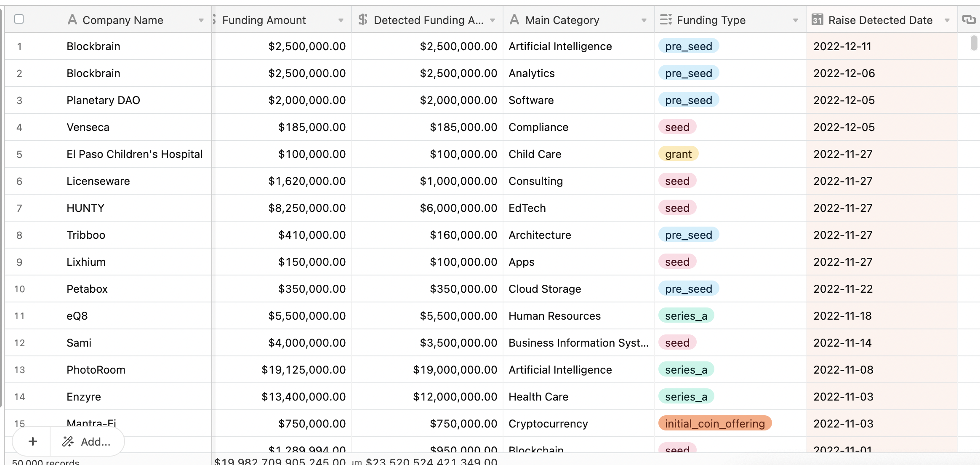Screen dimensions: 980x465
Task: Click the Detected Funding currency icon
Action: [363, 20]
